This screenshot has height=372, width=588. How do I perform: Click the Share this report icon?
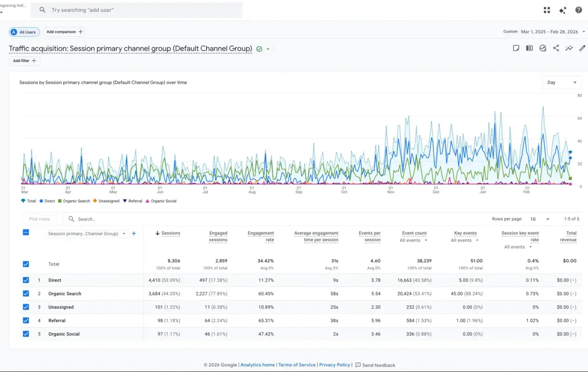coord(556,48)
